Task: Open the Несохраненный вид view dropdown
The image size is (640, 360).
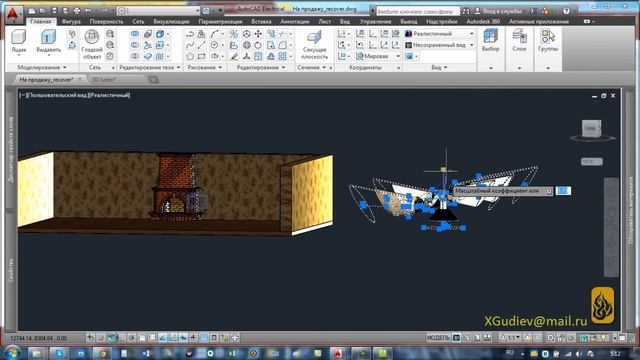Action: tap(440, 45)
